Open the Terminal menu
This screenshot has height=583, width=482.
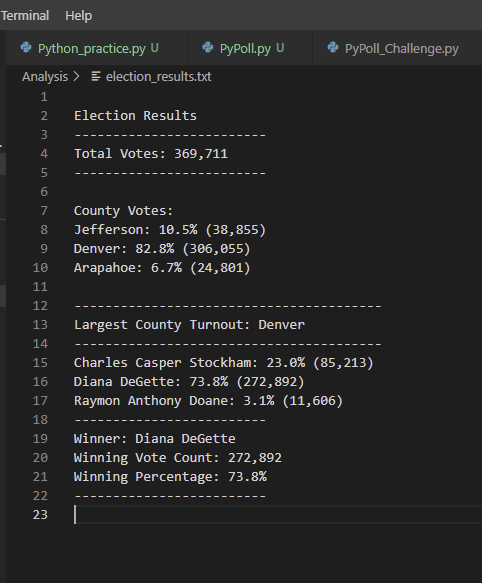point(25,16)
